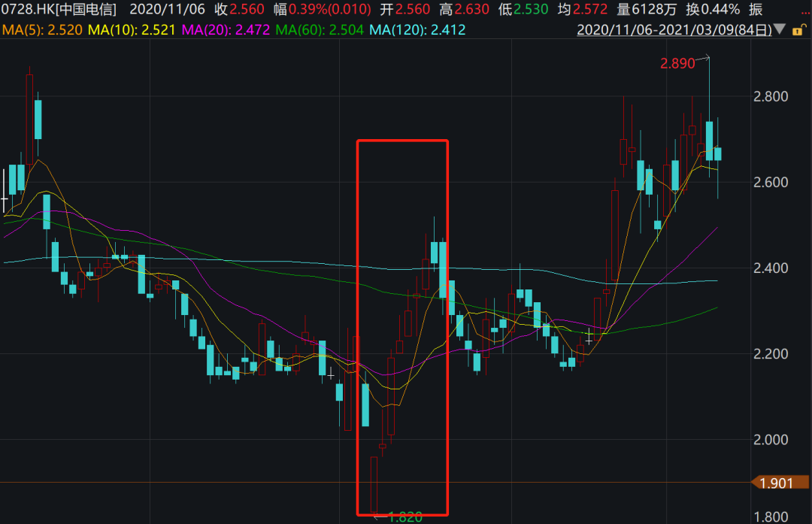Click the 开2.560 opening price value
The width and height of the screenshot is (812, 524).
coord(405,9)
